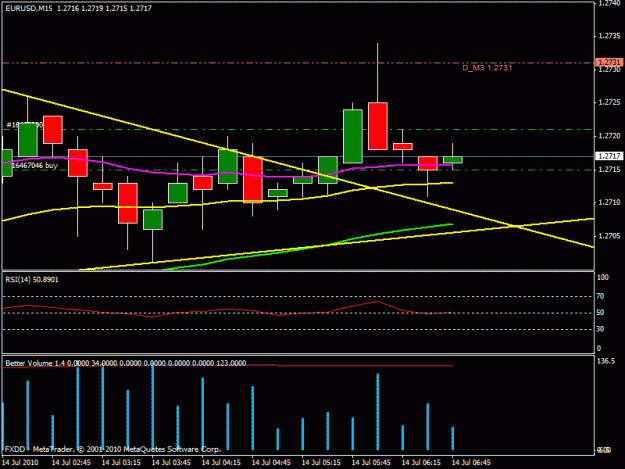Click the FXDD MetaTrader copyright text

(x=112, y=449)
